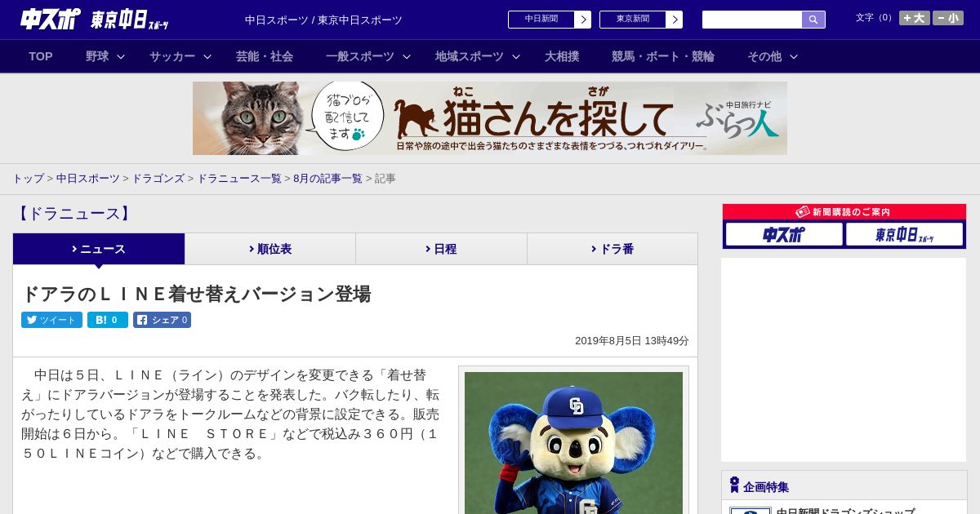
Task: Select the ドラ番 tab
Action: tap(612, 249)
